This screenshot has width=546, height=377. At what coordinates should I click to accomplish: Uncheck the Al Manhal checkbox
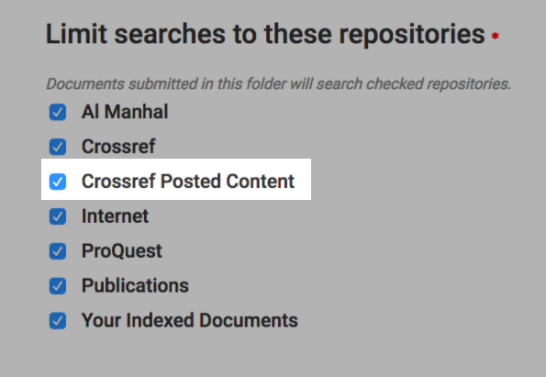click(x=58, y=112)
